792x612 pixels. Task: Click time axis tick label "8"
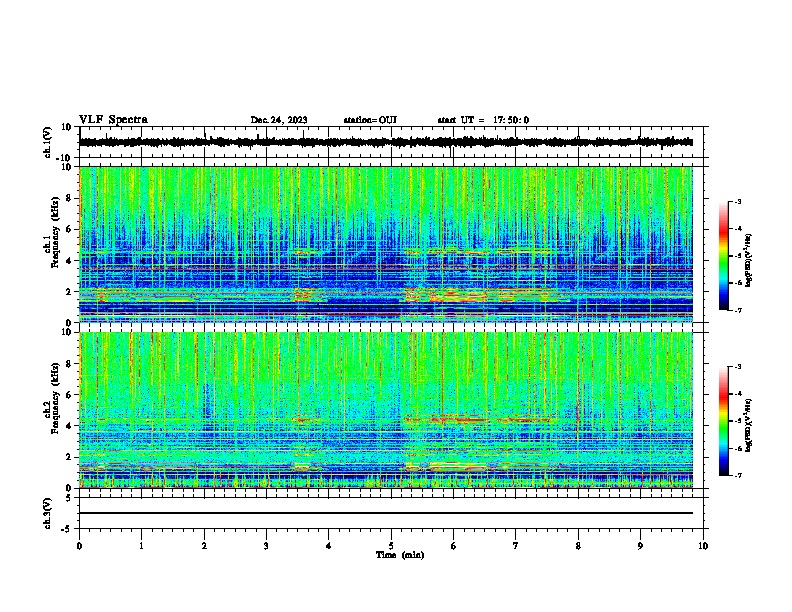[578, 545]
